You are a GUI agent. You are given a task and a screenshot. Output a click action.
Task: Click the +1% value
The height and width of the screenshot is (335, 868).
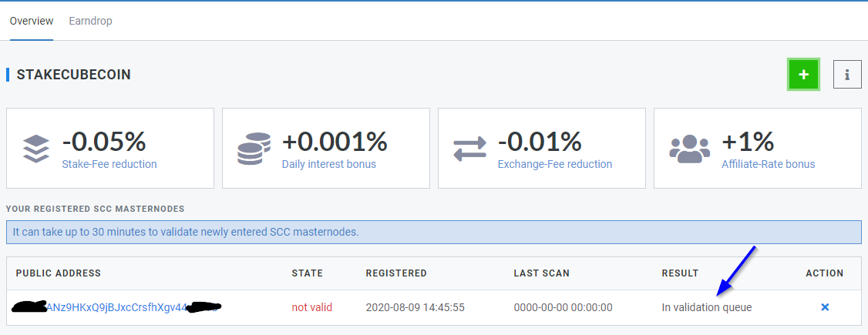[747, 141]
